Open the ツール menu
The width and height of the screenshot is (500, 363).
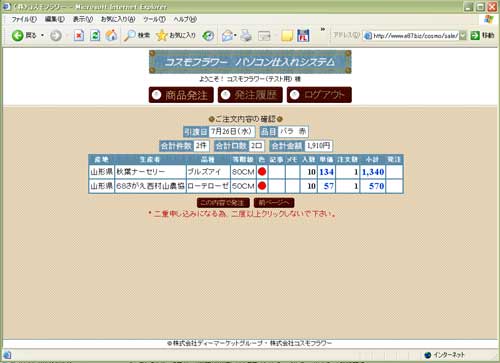point(154,19)
